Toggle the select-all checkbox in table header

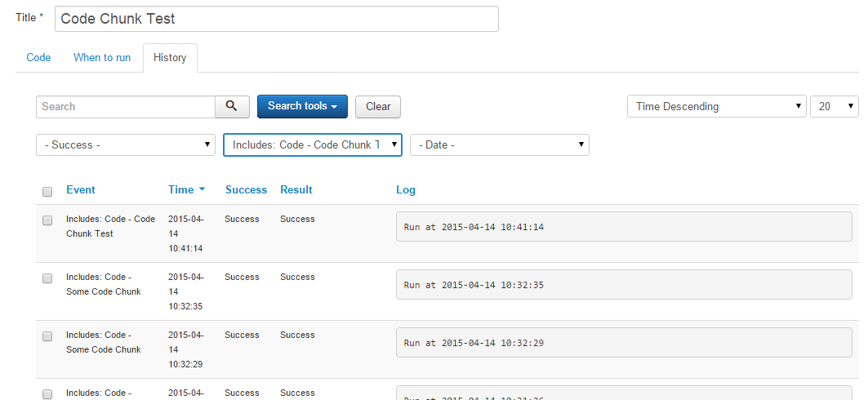[47, 191]
